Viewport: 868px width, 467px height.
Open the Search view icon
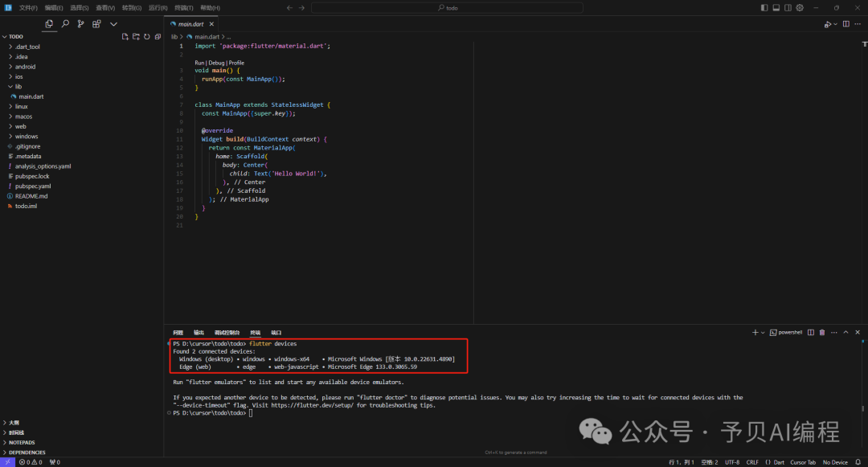[x=65, y=24]
